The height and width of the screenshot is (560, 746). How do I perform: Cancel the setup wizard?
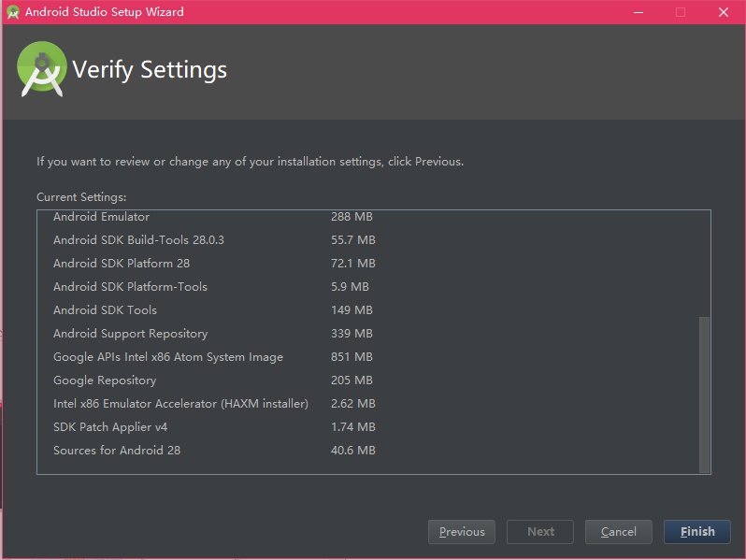[x=619, y=531]
